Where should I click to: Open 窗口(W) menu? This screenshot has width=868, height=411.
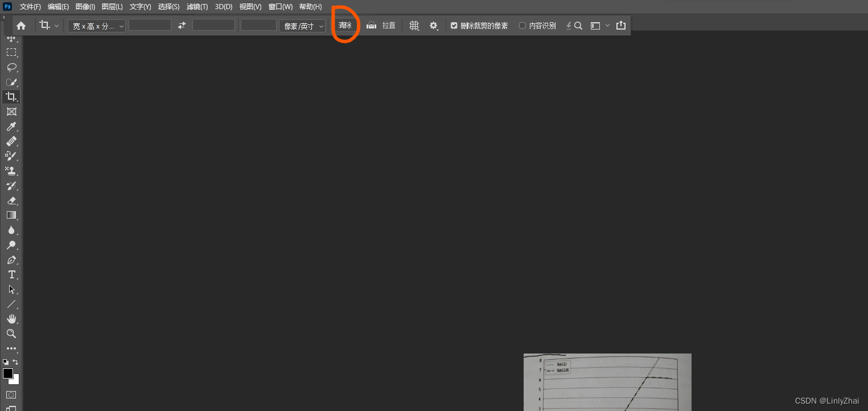tap(281, 7)
